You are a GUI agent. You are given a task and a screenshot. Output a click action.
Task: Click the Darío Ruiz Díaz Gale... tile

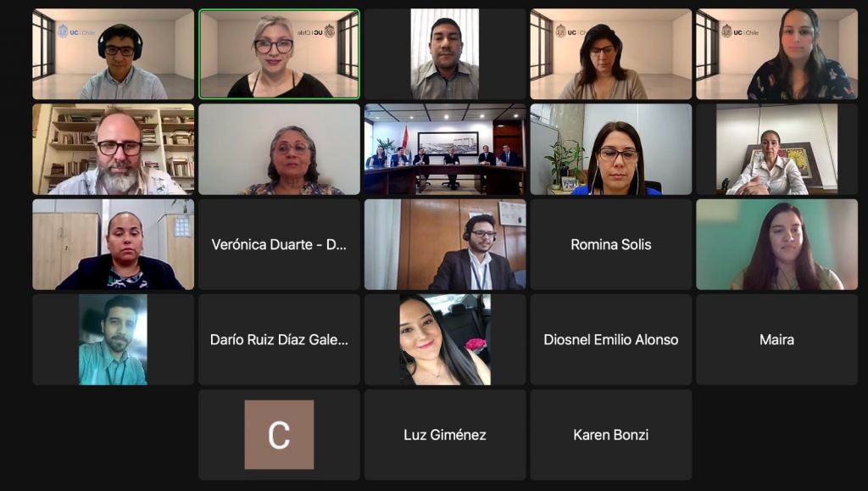point(279,339)
